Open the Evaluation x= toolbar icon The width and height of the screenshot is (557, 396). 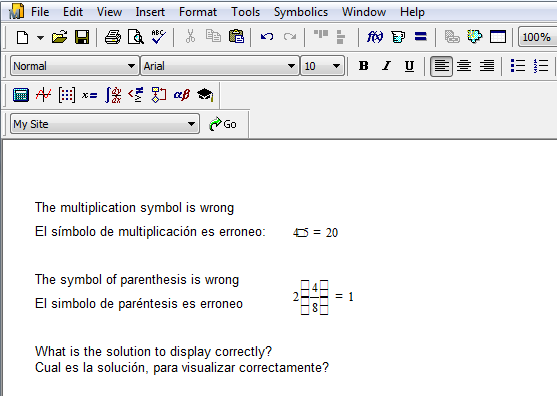pyautogui.click(x=90, y=95)
